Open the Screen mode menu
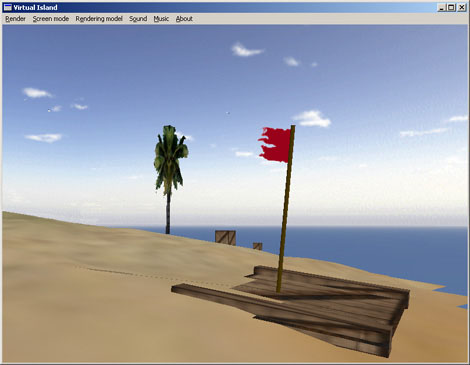This screenshot has width=470, height=365. [51, 19]
